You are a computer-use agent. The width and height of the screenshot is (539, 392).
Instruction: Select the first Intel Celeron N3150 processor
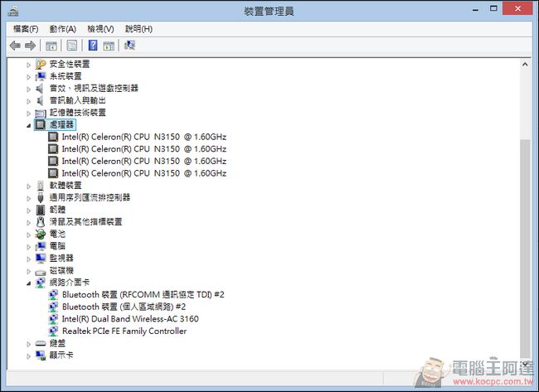[143, 137]
